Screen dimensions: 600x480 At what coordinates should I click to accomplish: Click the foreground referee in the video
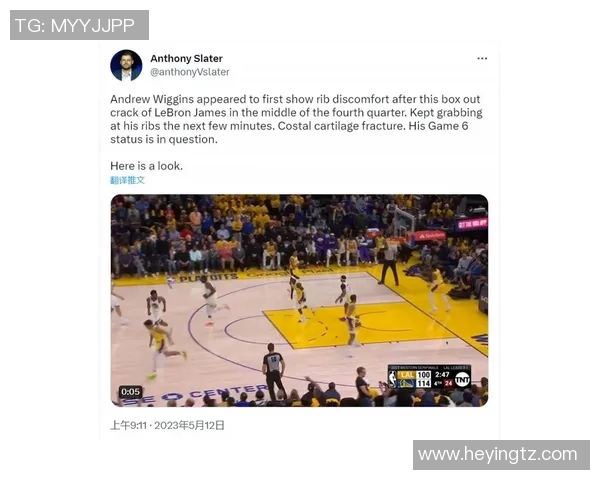274,371
